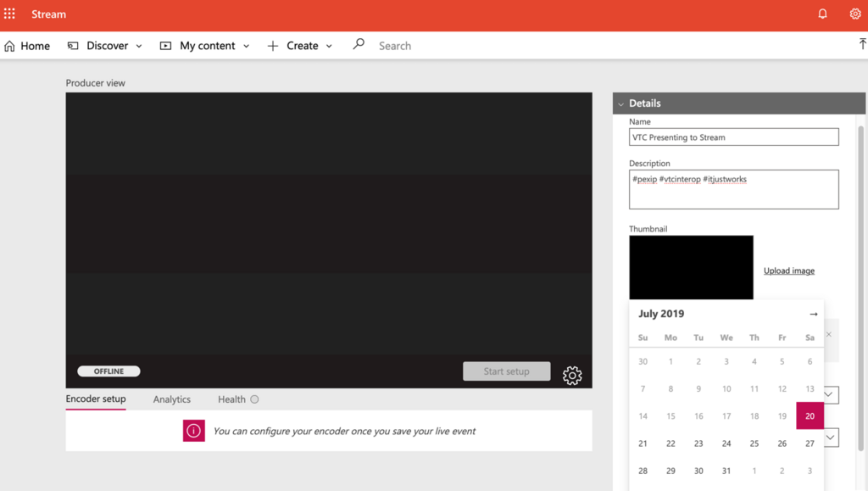Viewport: 868px width, 491px height.
Task: Pick July 21 in the calendar
Action: click(643, 444)
